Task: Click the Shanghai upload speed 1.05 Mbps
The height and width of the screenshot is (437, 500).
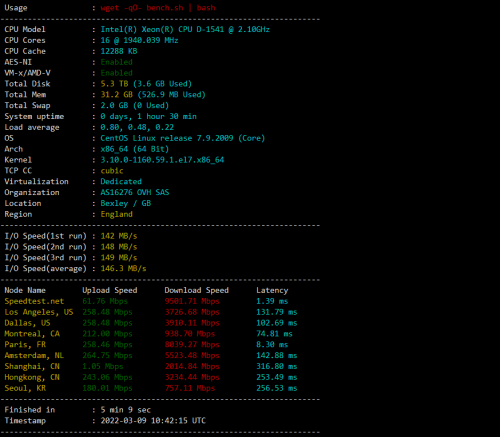Action: 103,366
